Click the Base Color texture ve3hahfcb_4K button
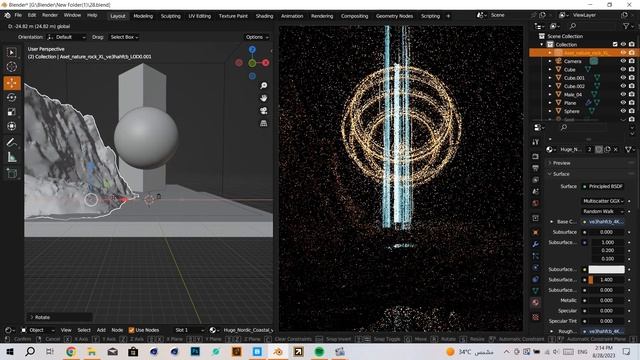The image size is (640, 360). coord(603,222)
